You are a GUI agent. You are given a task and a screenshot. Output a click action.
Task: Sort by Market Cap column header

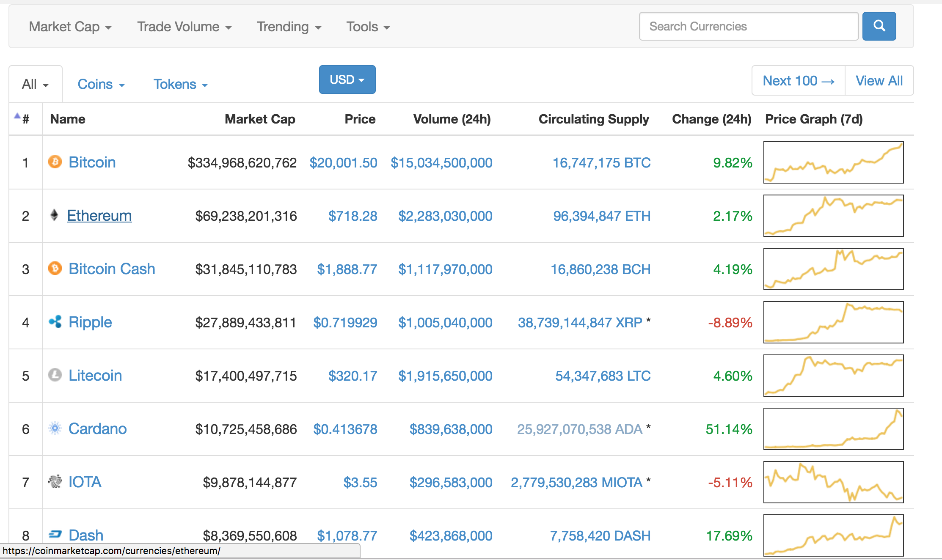(x=260, y=119)
